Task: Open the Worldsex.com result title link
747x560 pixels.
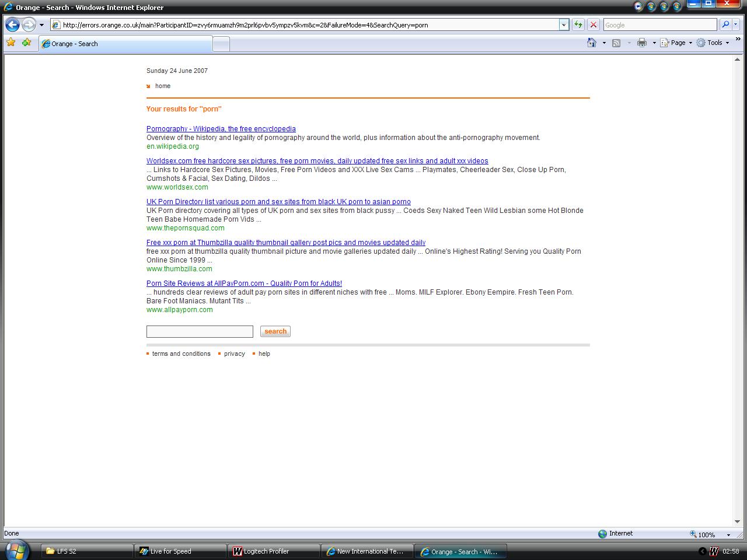Action: [x=317, y=161]
